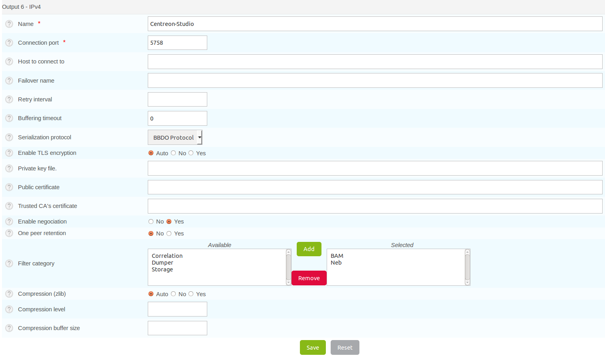Select Dumper in the Available list
Viewport: 605px width, 364px height.
pyautogui.click(x=163, y=263)
